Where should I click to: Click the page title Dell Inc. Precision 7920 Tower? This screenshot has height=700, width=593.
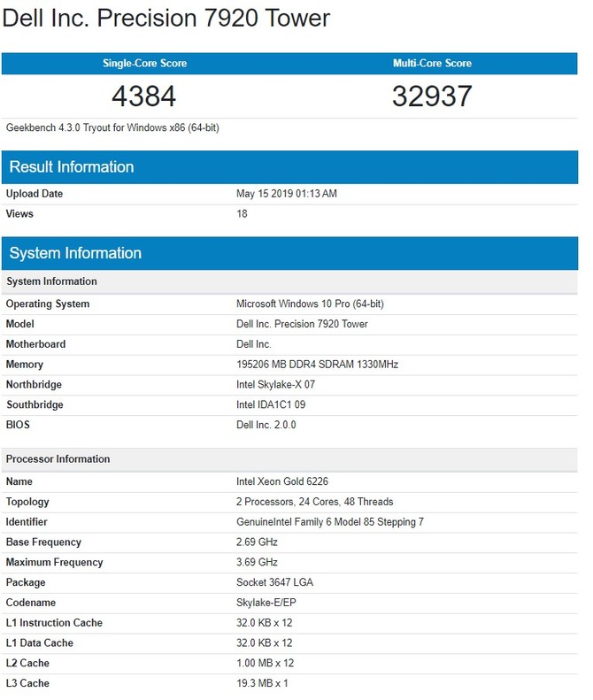click(166, 19)
